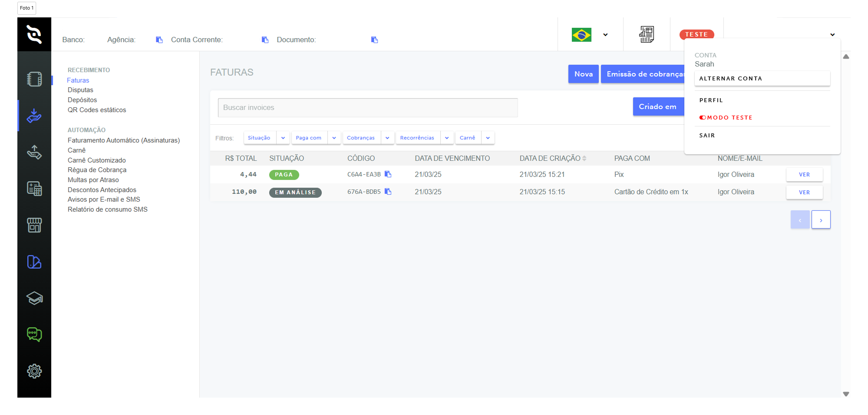Expand the account menu chevron
The width and height of the screenshot is (868, 415).
coord(832,35)
